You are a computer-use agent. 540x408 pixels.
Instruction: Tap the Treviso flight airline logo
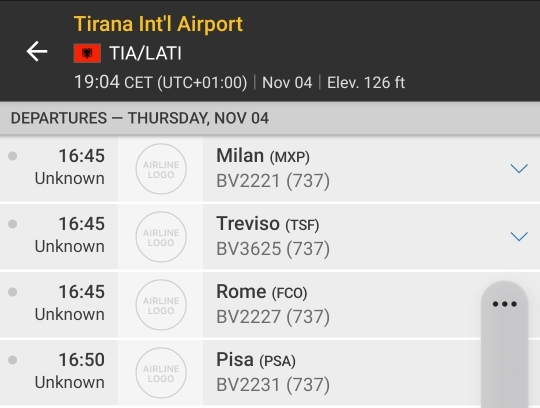(161, 237)
